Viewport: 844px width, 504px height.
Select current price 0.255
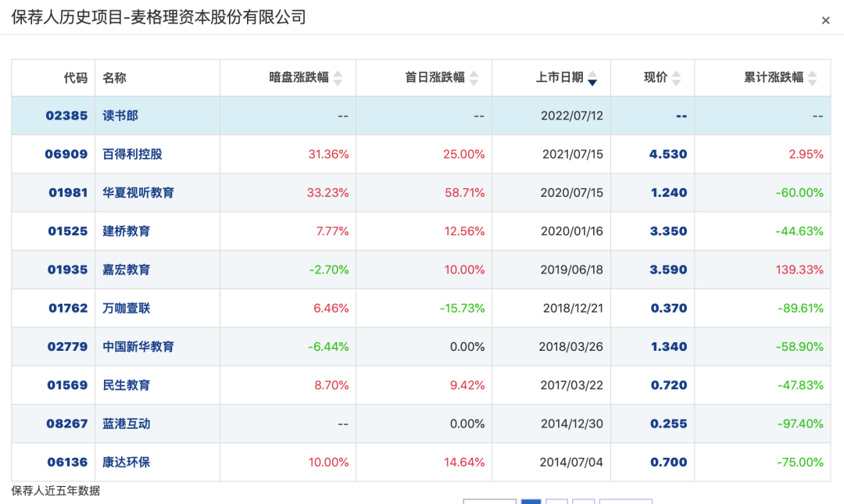(668, 424)
